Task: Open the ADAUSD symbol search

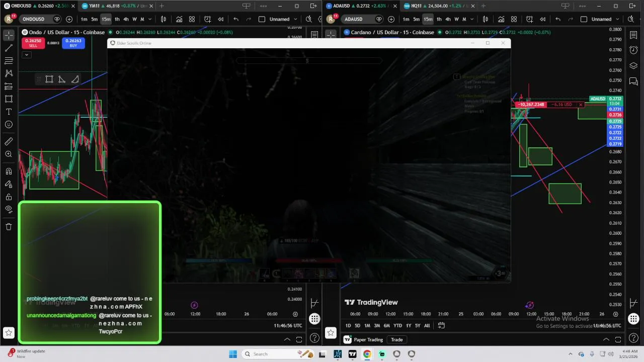Action: 357,19
